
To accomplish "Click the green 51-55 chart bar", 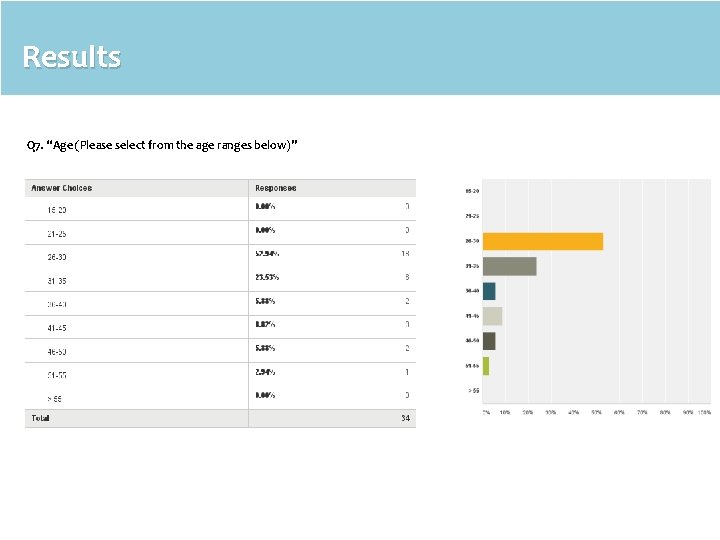I will [486, 366].
